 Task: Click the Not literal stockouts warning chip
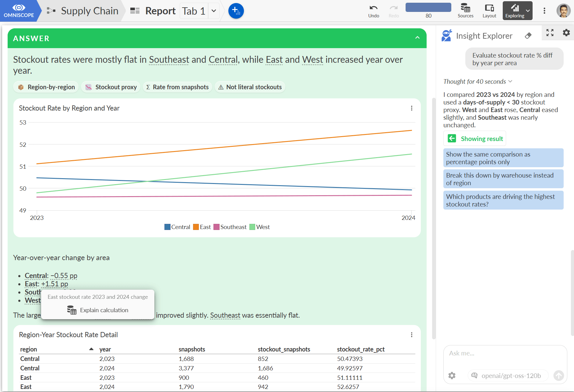click(250, 87)
